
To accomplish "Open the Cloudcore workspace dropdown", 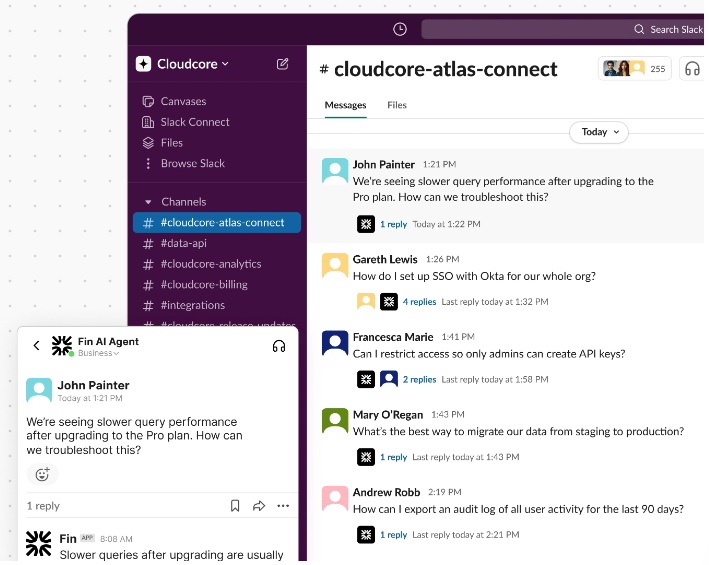I will tap(184, 64).
